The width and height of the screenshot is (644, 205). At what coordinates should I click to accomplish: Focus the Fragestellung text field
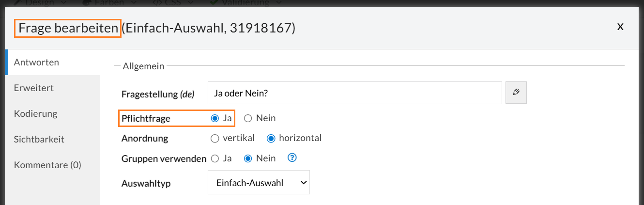(355, 93)
